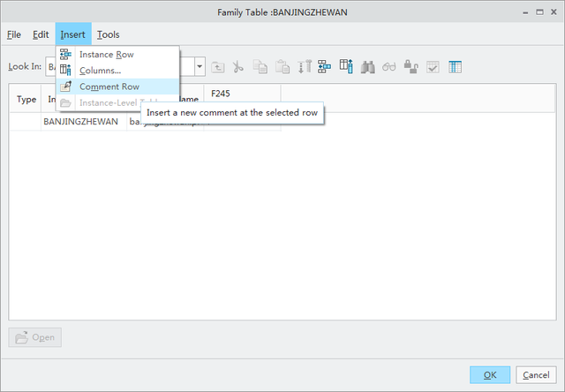This screenshot has height=392, width=565.
Task: Click the Paste clipboard toolbar icon
Action: point(282,67)
